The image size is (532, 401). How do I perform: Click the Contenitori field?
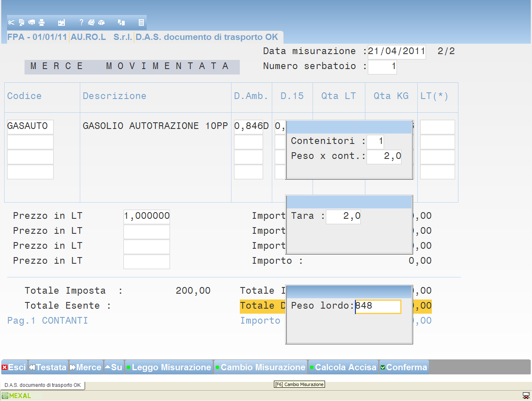(x=375, y=141)
